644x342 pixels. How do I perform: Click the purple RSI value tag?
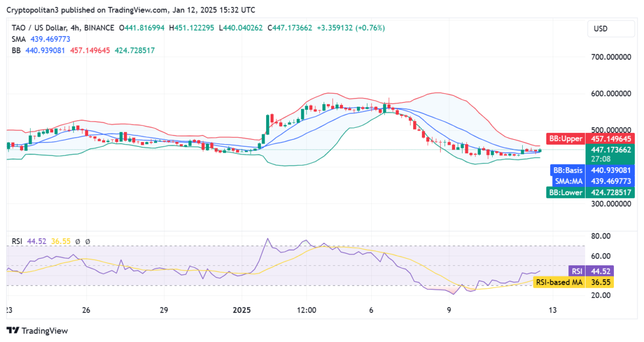577,271
